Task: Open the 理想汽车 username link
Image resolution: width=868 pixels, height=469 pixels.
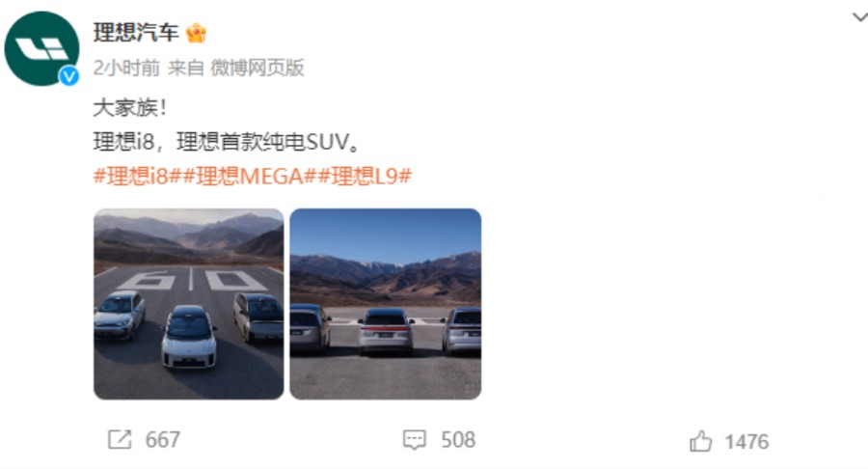Action: (136, 33)
